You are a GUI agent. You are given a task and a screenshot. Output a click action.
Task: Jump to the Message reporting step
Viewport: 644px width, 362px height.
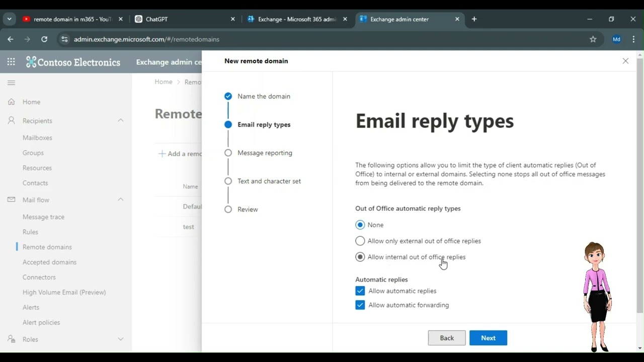(265, 153)
